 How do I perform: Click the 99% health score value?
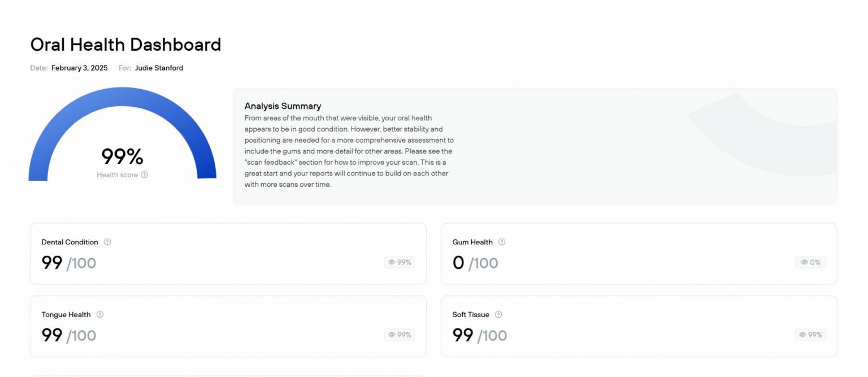click(122, 156)
